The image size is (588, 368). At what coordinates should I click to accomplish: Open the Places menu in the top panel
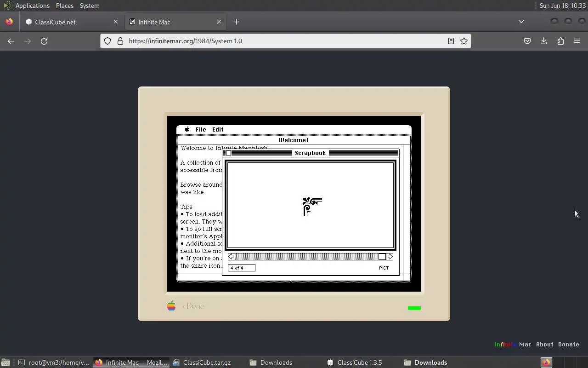point(65,6)
